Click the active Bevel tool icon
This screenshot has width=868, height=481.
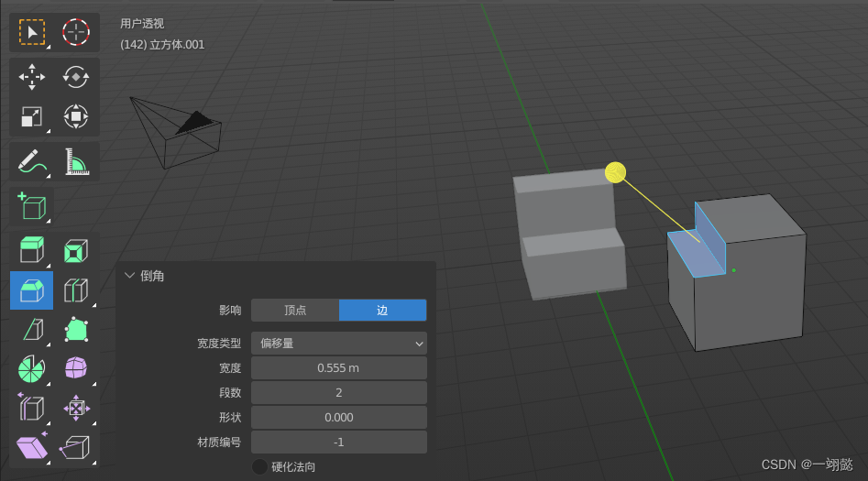tap(31, 290)
